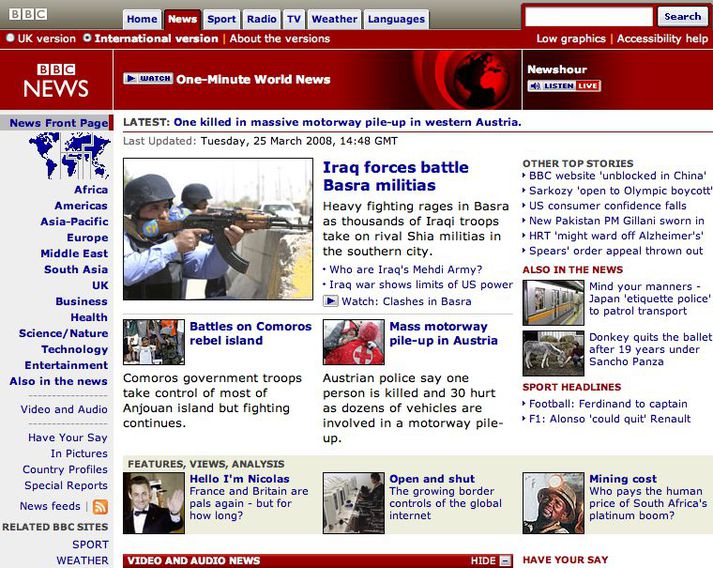Open the News tab
The width and height of the screenshot is (713, 568).
[x=182, y=19]
